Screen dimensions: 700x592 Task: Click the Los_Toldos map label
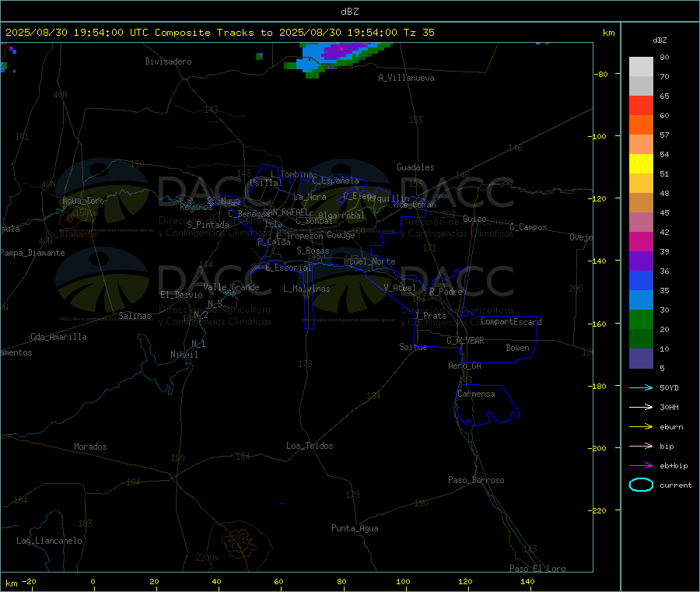[310, 446]
